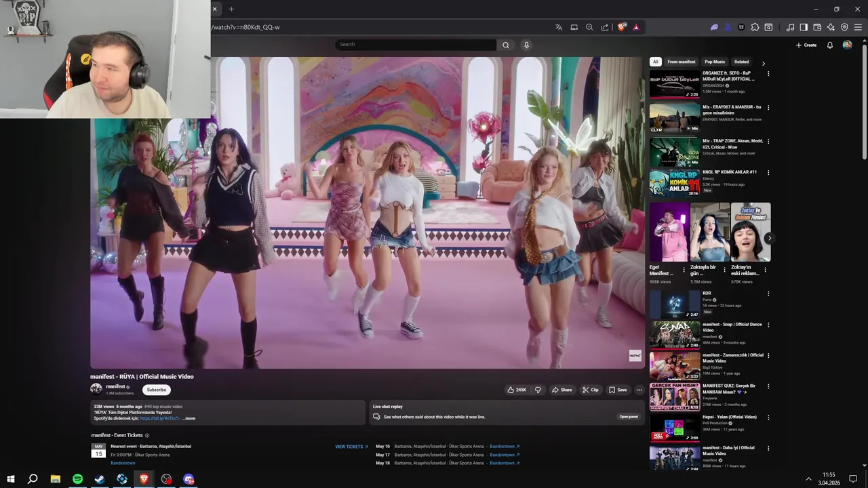The image size is (868, 488).
Task: Click the voice search microphone icon
Action: (526, 45)
